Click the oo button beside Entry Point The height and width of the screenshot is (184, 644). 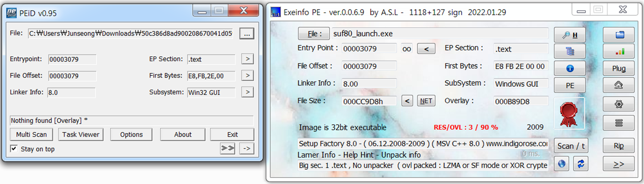pyautogui.click(x=407, y=49)
